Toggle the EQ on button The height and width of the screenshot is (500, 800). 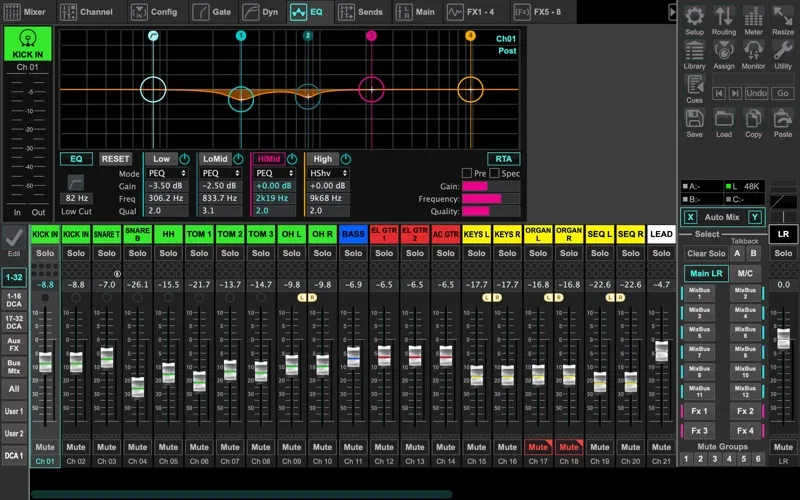(76, 159)
